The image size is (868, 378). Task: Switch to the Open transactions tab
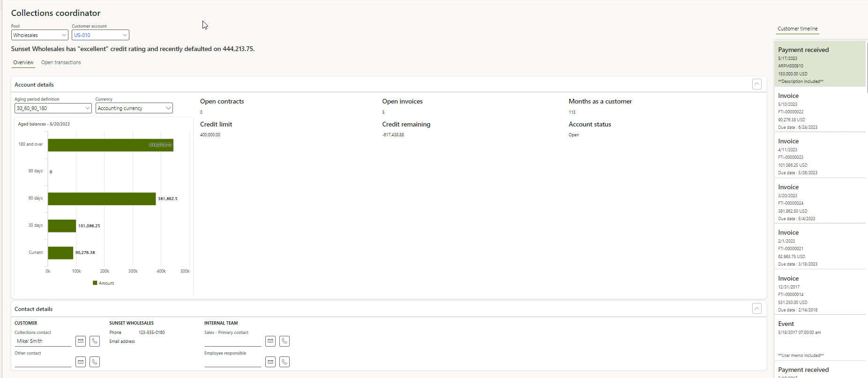coord(61,62)
